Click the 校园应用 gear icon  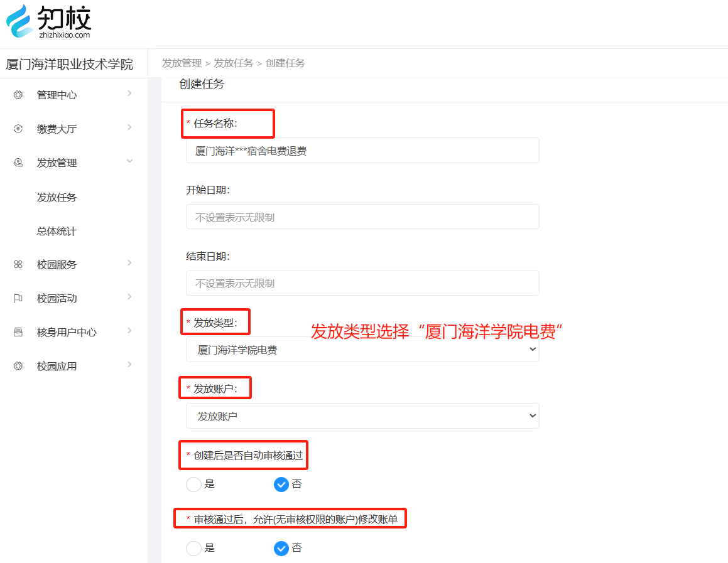click(18, 367)
